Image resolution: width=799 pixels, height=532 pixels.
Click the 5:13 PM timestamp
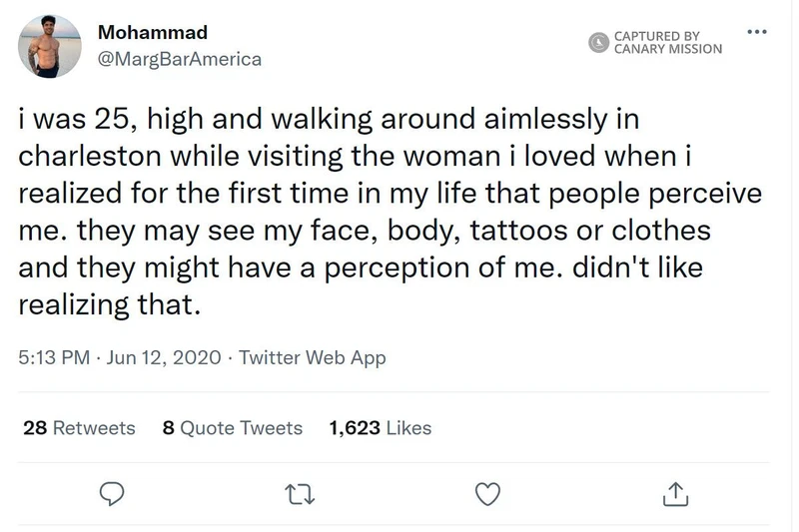click(x=54, y=357)
